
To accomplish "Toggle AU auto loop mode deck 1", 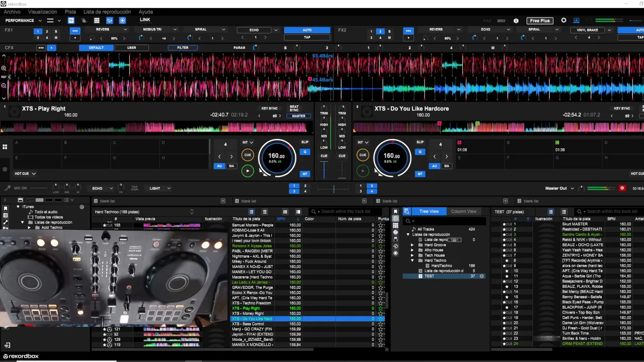I will pos(219,166).
